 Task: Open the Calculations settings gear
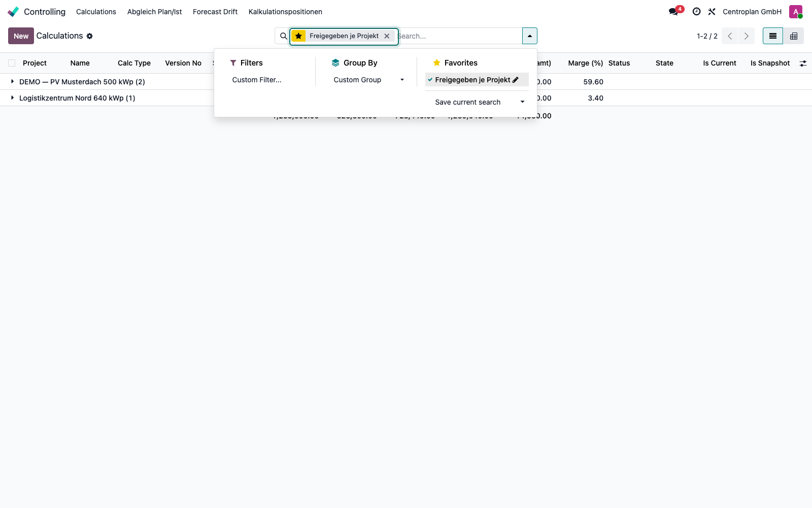click(x=90, y=36)
